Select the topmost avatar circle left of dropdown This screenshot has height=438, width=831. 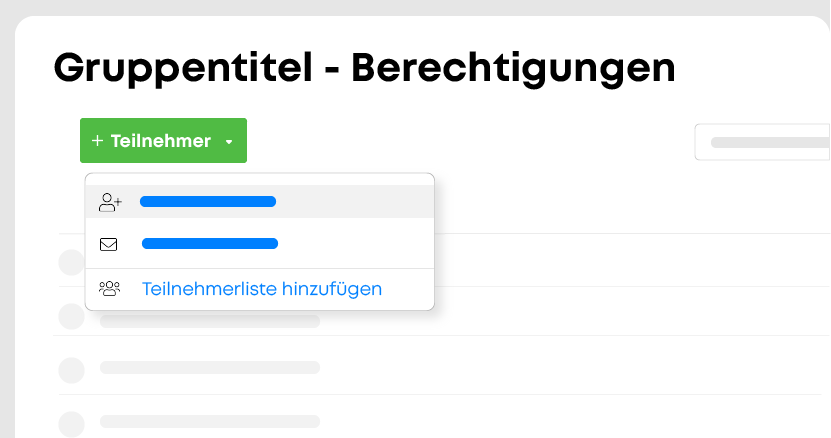coord(72,262)
